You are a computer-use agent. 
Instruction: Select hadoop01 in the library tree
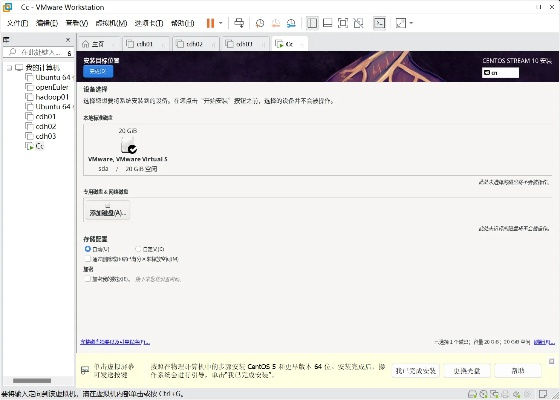coord(52,97)
